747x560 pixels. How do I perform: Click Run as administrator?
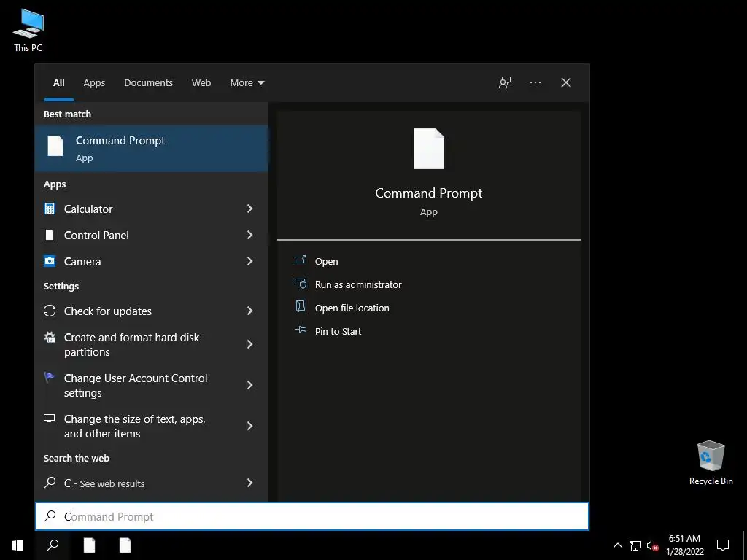point(358,285)
